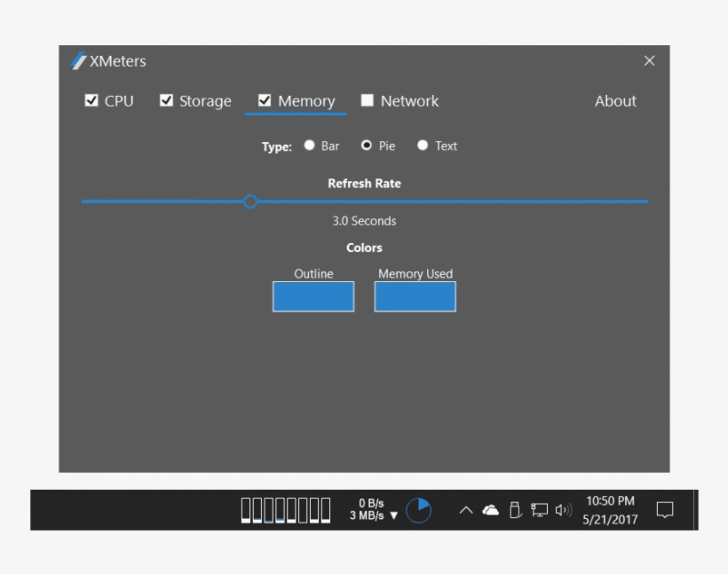Select the Text display type
The width and height of the screenshot is (728, 574).
[x=423, y=145]
